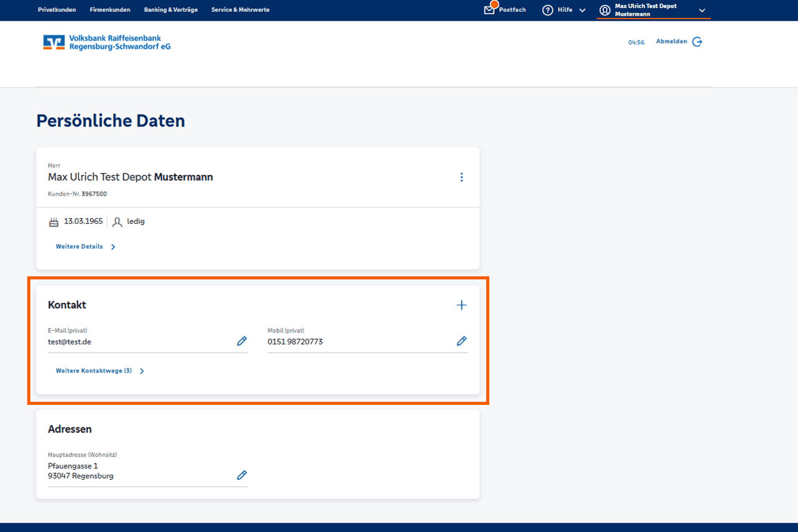Viewport: 798px width, 532px height.
Task: Click the Abmelden logout arrow icon
Action: tap(697, 41)
